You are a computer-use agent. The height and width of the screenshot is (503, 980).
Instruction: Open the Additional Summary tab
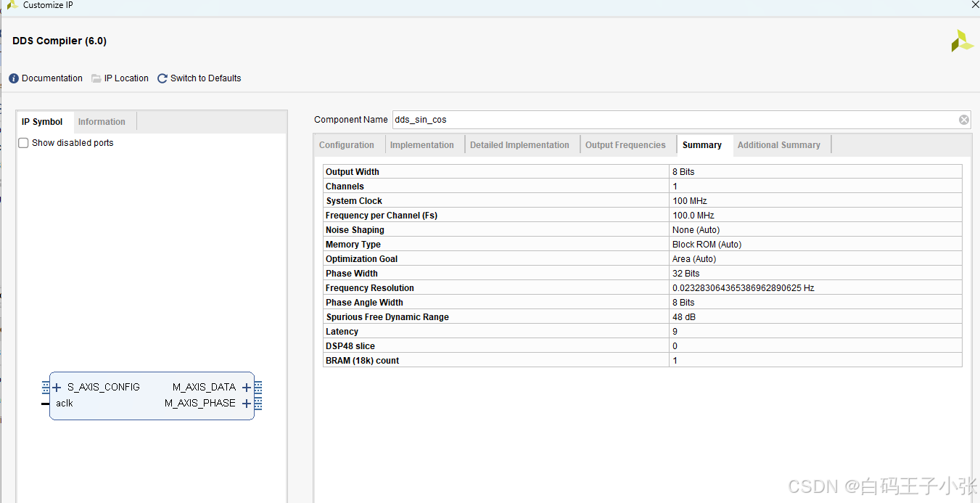pyautogui.click(x=779, y=145)
